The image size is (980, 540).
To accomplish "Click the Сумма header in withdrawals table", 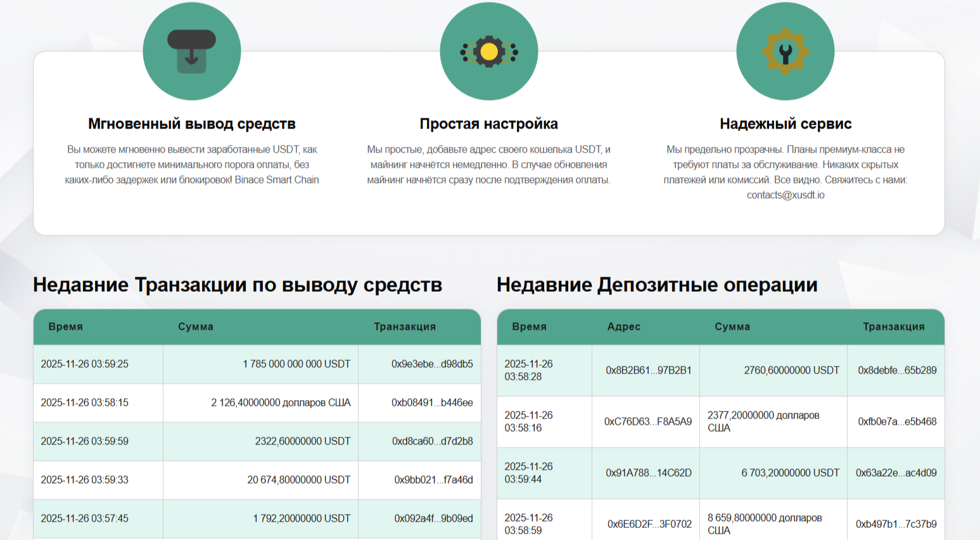I will 196,327.
